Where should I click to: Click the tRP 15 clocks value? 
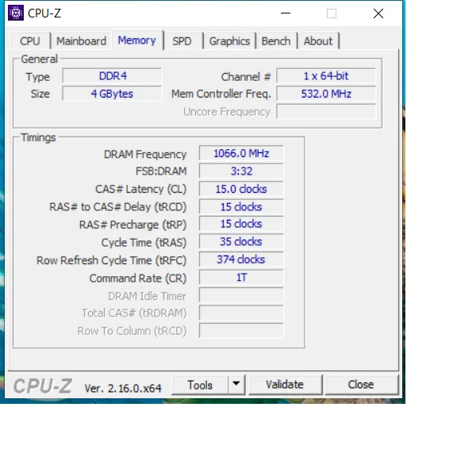pyautogui.click(x=241, y=224)
